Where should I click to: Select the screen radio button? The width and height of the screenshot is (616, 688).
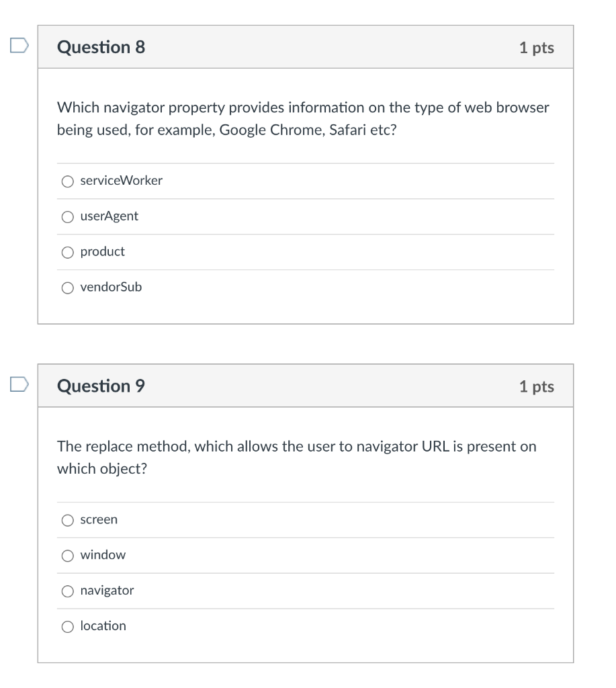(68, 519)
